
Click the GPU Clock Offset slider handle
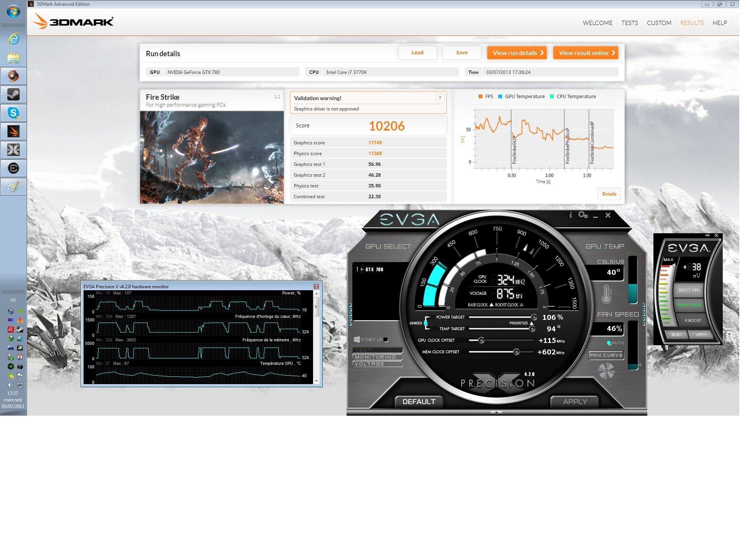pyautogui.click(x=481, y=340)
